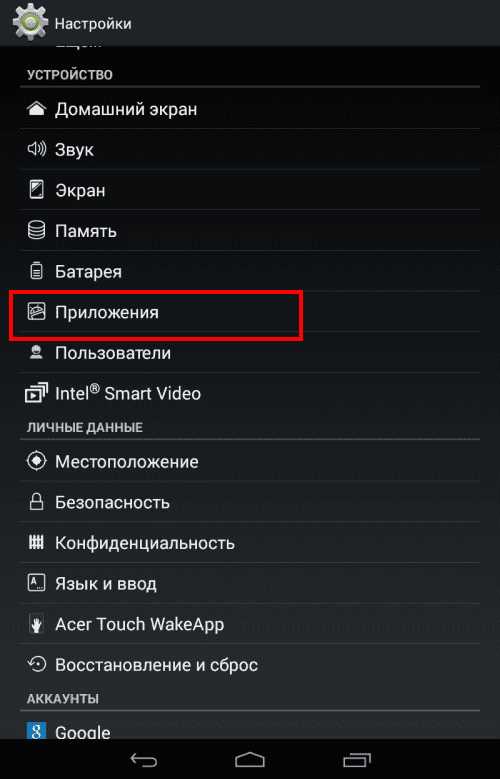Open the Батарея battery icon

(36, 271)
